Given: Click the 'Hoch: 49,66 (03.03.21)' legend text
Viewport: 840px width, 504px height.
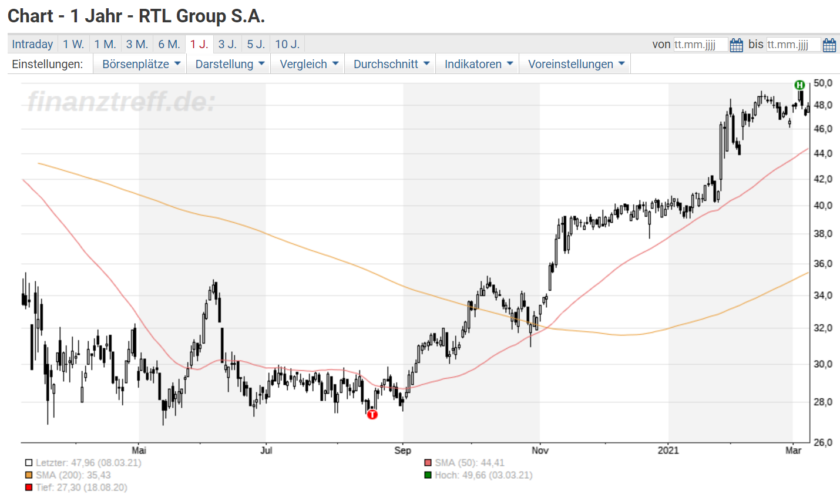Looking at the screenshot, I should (484, 475).
